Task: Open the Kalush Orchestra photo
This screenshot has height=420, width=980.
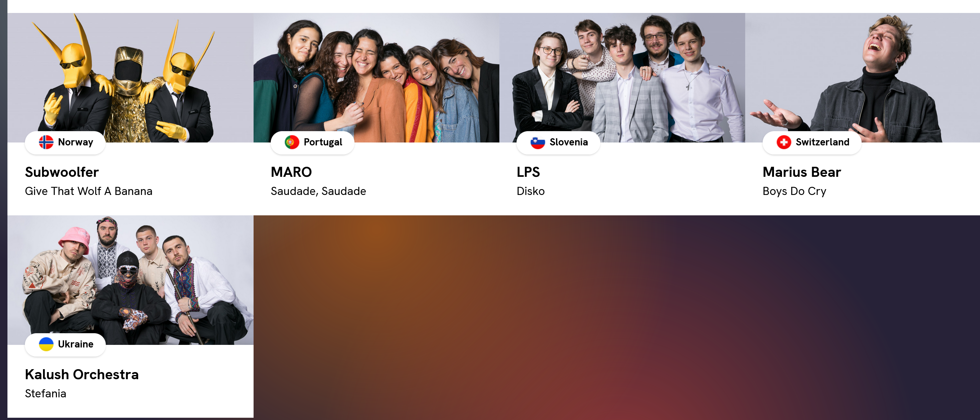Action: pyautogui.click(x=130, y=280)
